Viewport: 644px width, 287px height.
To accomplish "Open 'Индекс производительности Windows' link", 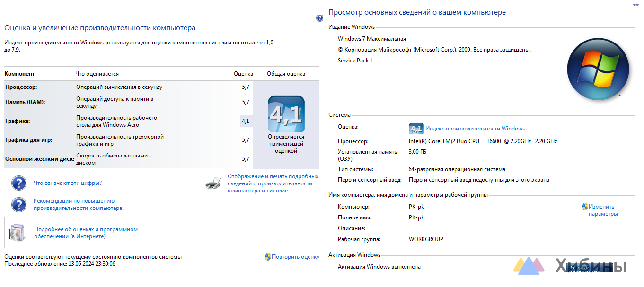I will point(475,129).
